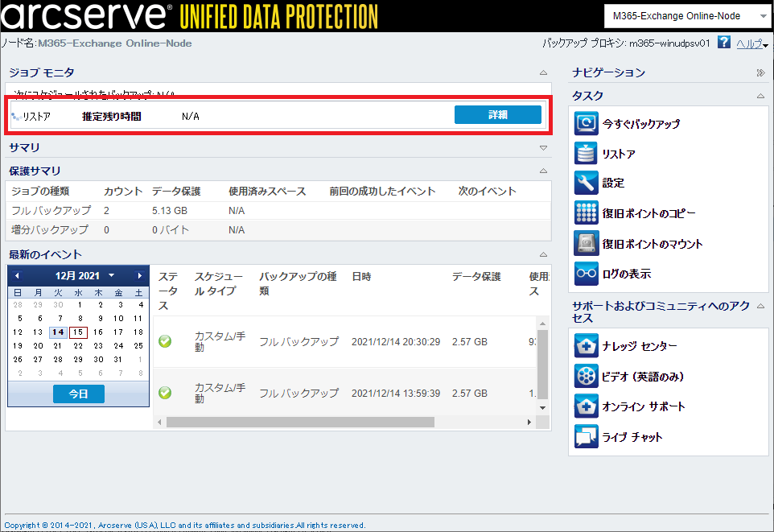Click the events table horizontal scrollbar thumb
This screenshot has height=532, width=774.
300,423
